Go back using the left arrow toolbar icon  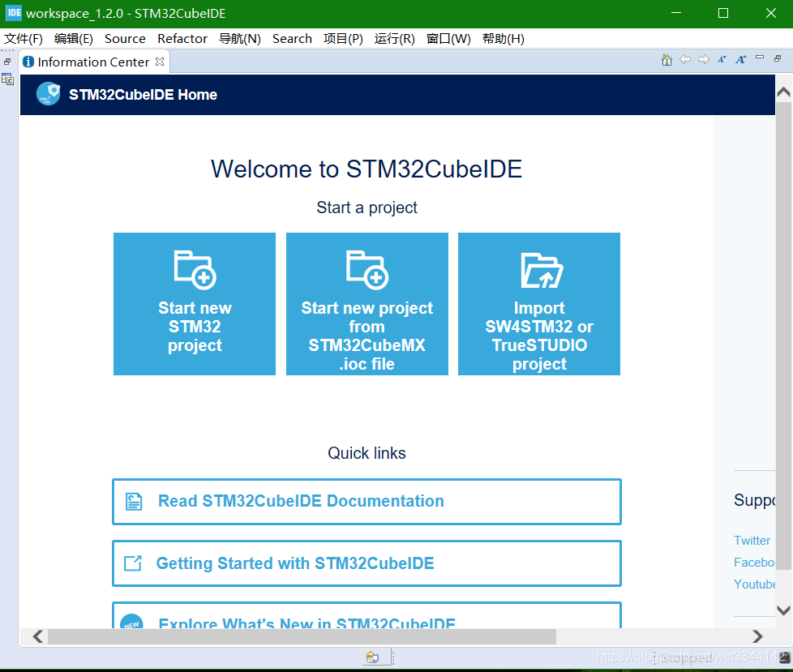click(685, 60)
